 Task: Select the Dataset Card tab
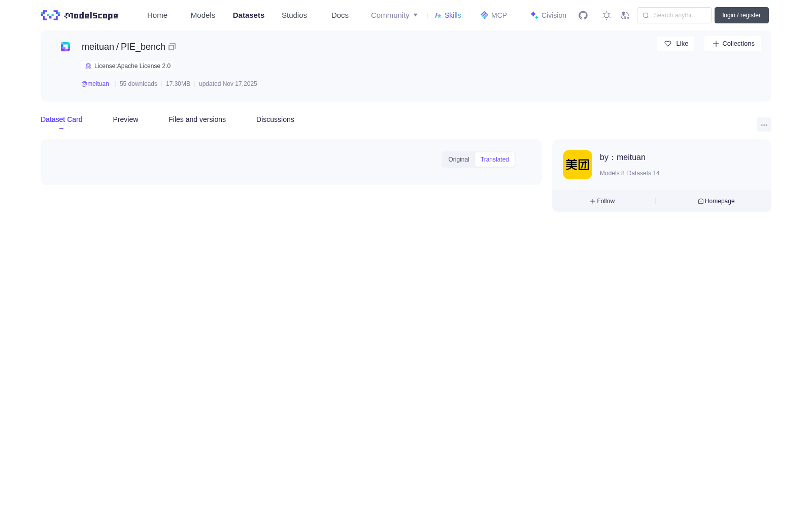pos(61,119)
